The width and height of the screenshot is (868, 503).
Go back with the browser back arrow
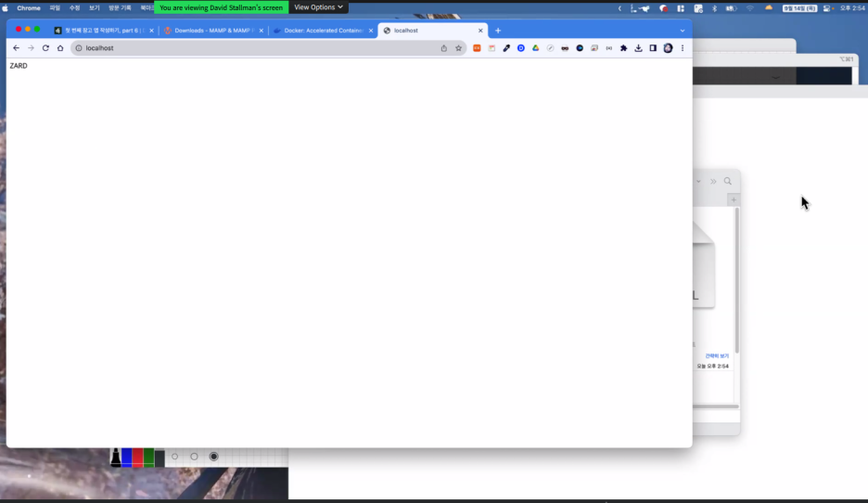pyautogui.click(x=16, y=48)
